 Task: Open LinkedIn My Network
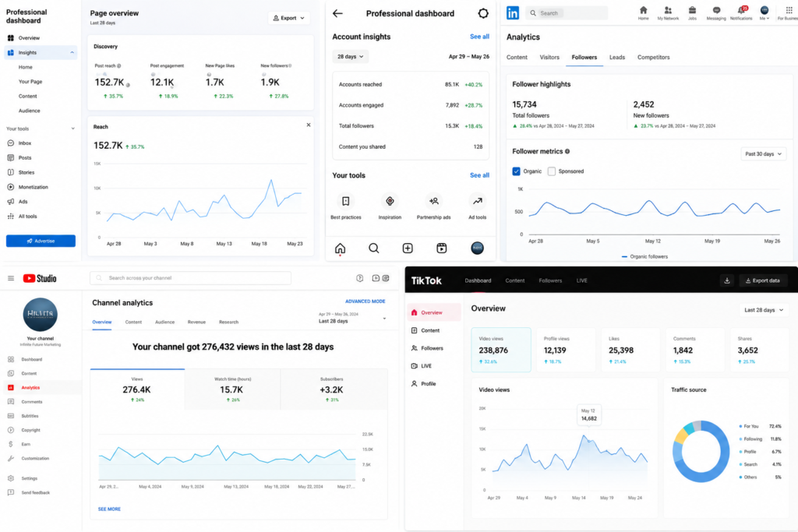click(x=668, y=13)
